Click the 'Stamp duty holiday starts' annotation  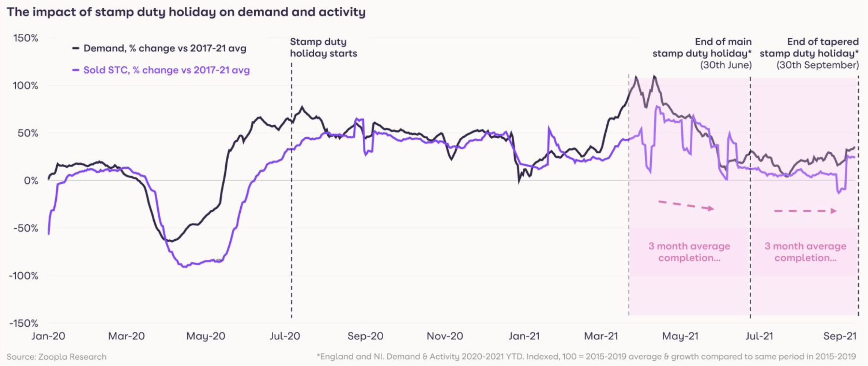[323, 48]
